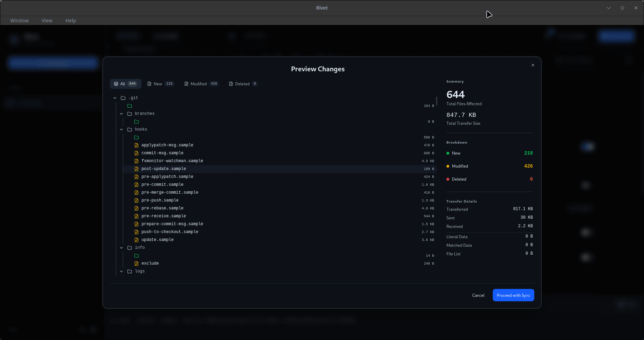The width and height of the screenshot is (644, 340).
Task: Open the View menu
Action: [47, 21]
